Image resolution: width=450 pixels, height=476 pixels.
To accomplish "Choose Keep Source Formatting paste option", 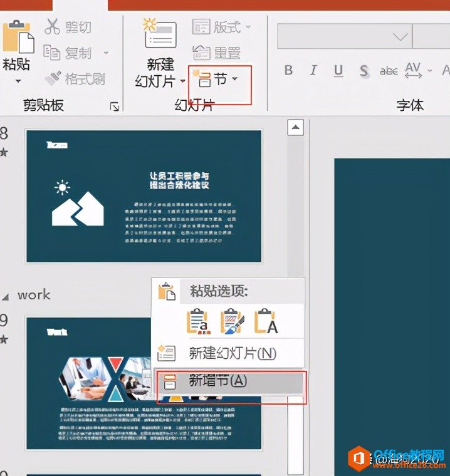I will click(232, 321).
